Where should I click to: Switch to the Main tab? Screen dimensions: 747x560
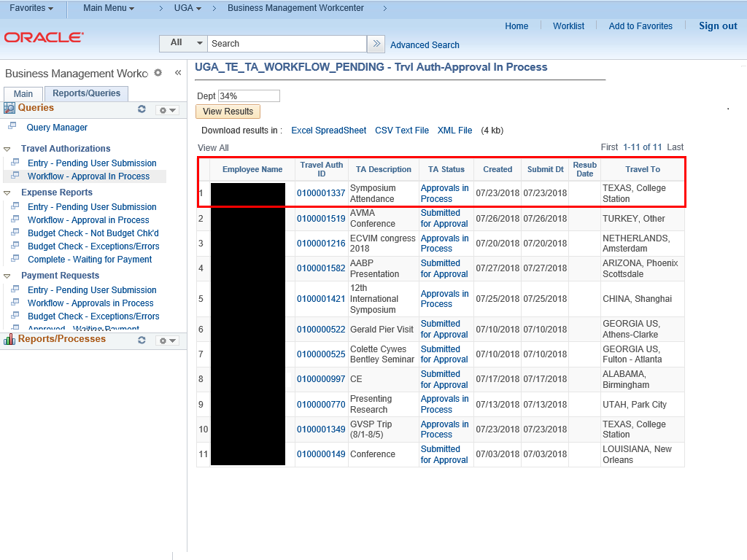click(x=23, y=94)
